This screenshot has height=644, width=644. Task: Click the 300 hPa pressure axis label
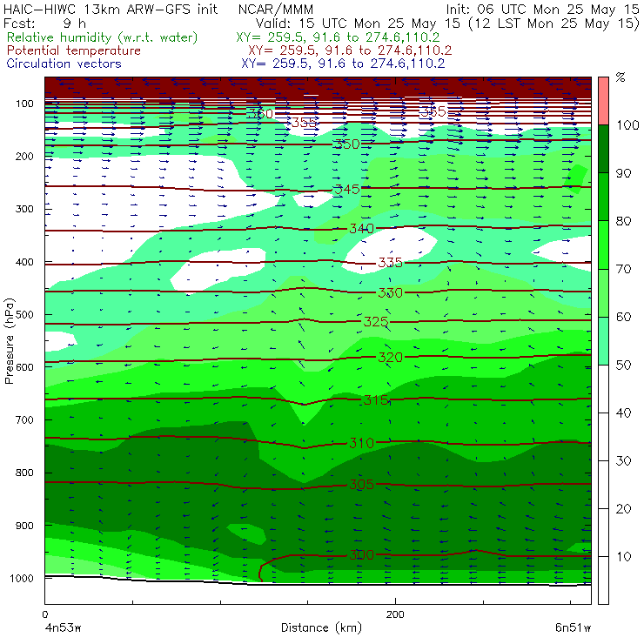pyautogui.click(x=24, y=209)
